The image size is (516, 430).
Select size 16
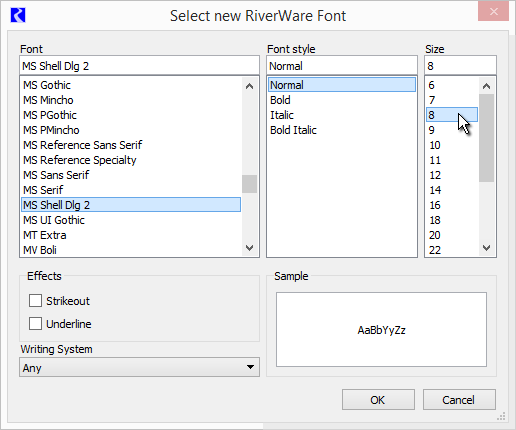pos(452,205)
